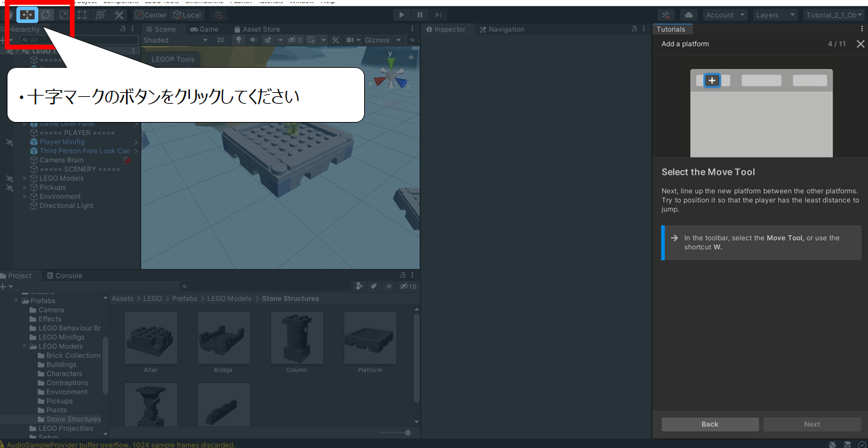This screenshot has width=868, height=448.
Task: Select the Scale tool
Action: click(64, 14)
